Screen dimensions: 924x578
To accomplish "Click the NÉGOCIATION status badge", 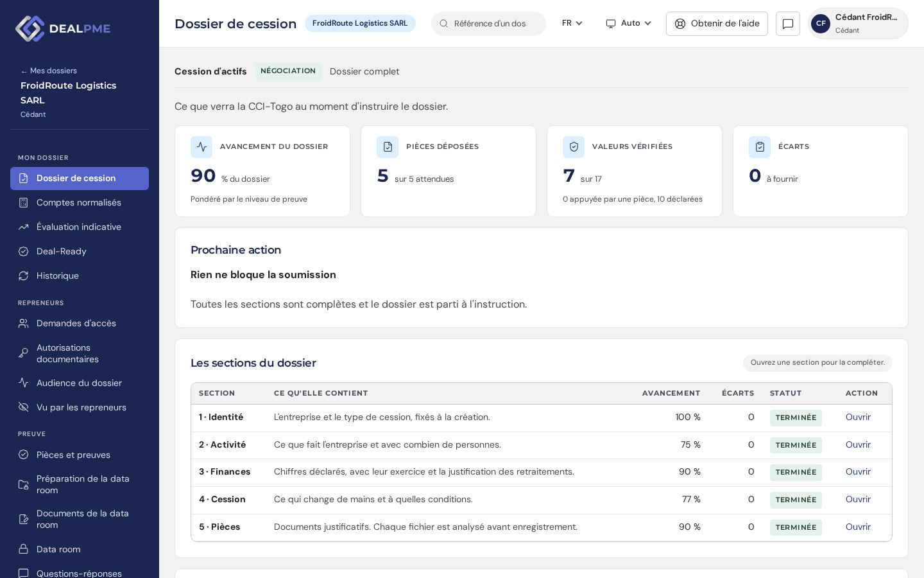I will [288, 71].
